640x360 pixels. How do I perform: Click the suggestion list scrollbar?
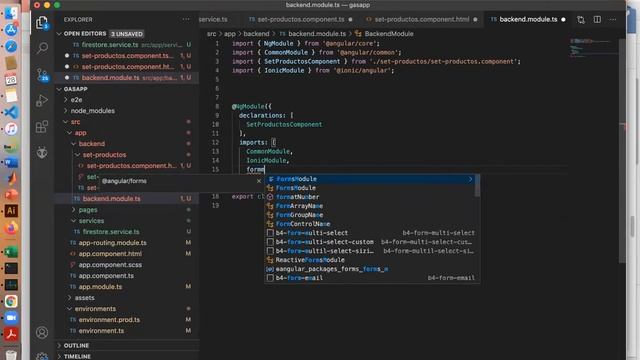click(x=477, y=186)
